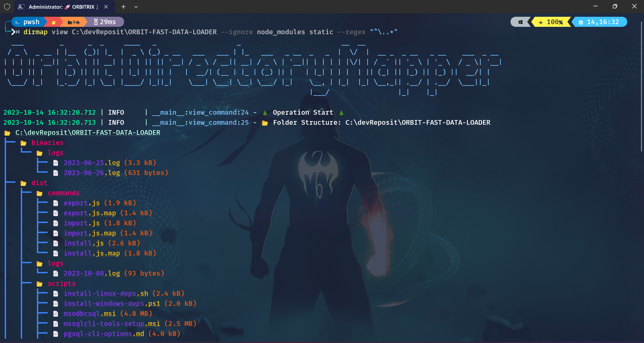
Task: Click the shield icon in the title bar
Action: click(7, 7)
